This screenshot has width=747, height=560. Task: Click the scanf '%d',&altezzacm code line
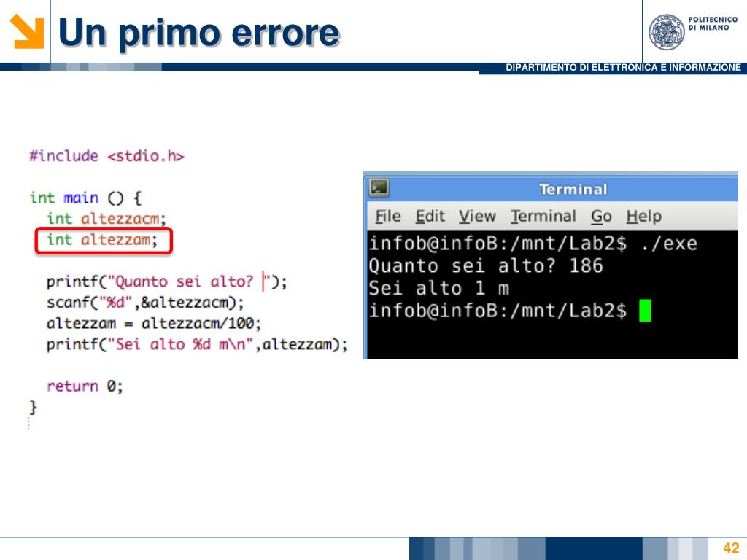(x=145, y=303)
